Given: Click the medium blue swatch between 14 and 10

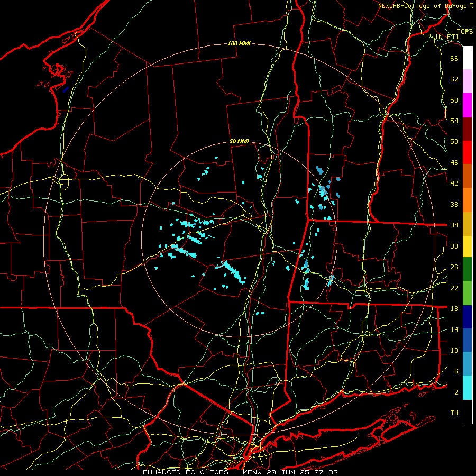Looking at the screenshot, I should tap(467, 340).
